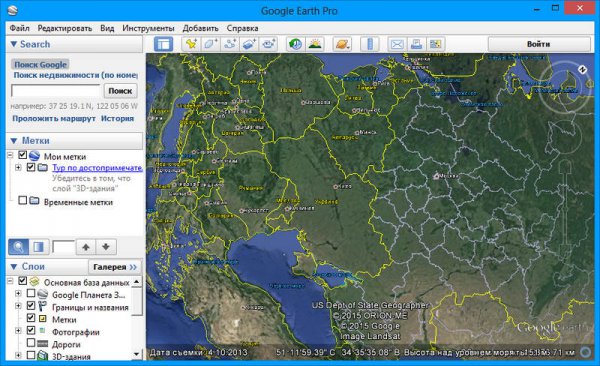Click the north indicator N on compass
The image size is (600, 366).
(x=582, y=70)
